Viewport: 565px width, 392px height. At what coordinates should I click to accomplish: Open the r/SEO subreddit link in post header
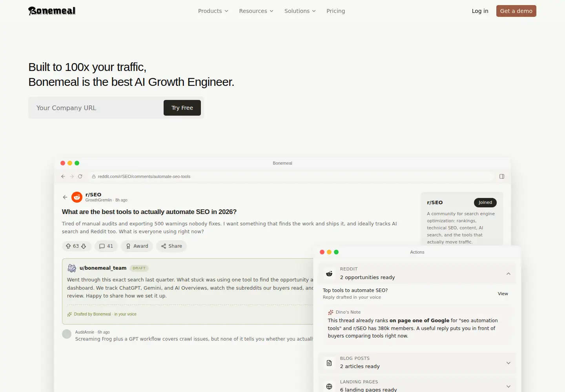point(93,194)
